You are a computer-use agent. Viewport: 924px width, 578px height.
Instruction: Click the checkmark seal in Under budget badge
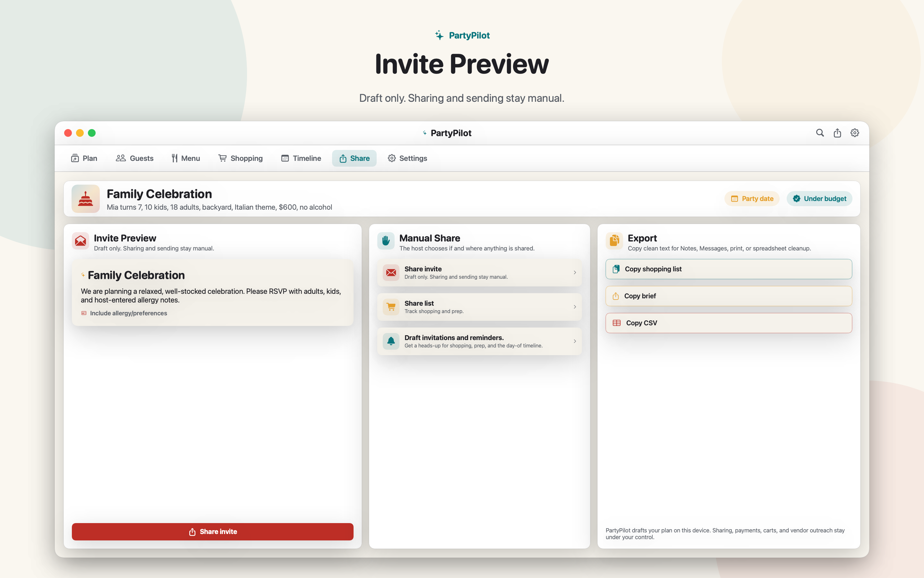tap(797, 199)
